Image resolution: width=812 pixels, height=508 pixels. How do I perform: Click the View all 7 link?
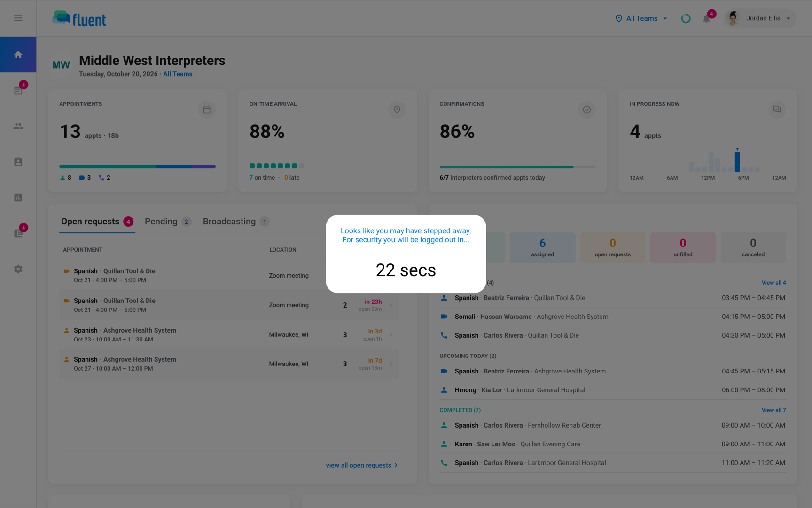tap(773, 410)
